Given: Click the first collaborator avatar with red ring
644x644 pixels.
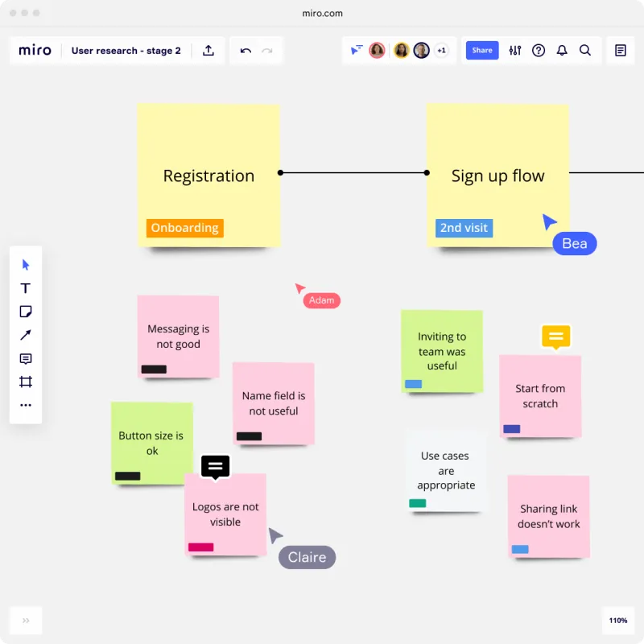Looking at the screenshot, I should 377,51.
